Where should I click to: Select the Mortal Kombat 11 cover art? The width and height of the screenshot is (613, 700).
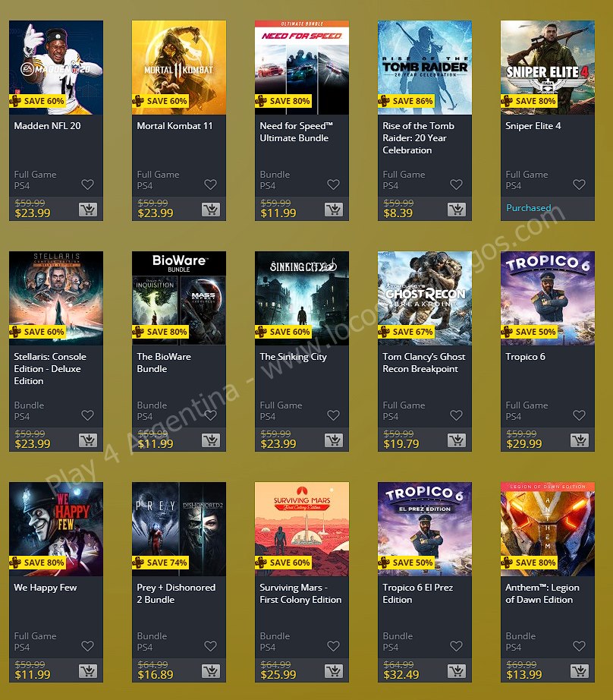click(x=179, y=68)
